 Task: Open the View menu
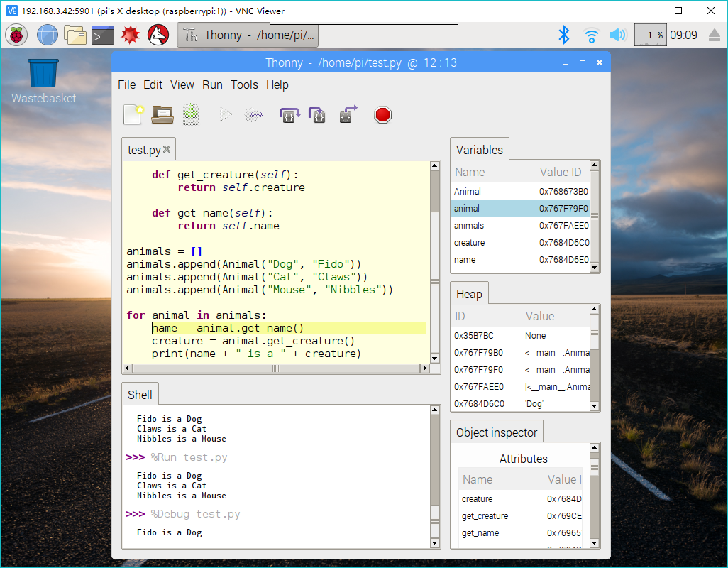pyautogui.click(x=182, y=84)
